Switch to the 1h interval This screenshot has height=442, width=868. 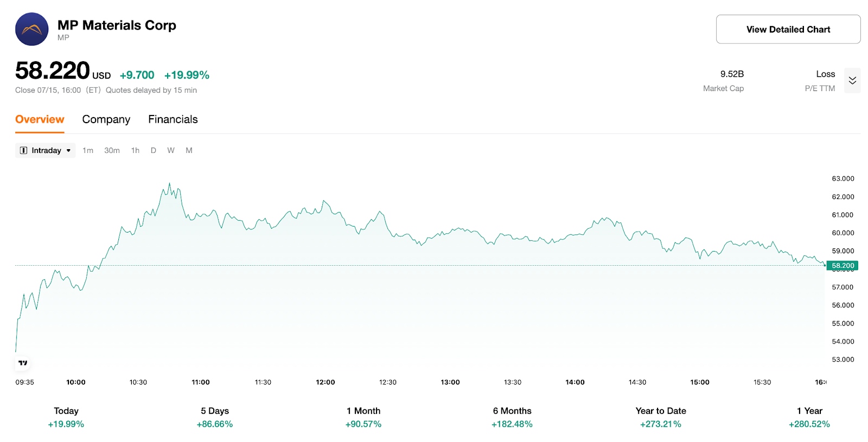(x=135, y=150)
